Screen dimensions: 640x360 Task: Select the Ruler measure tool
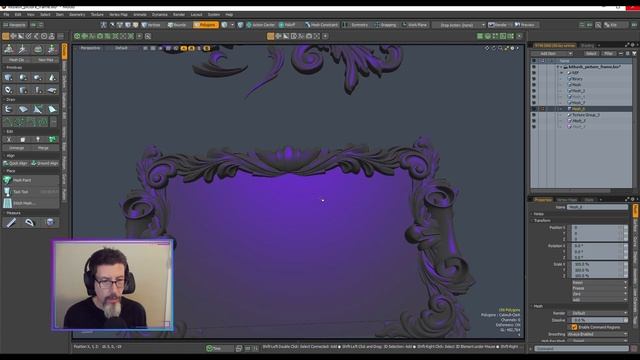tap(11, 222)
